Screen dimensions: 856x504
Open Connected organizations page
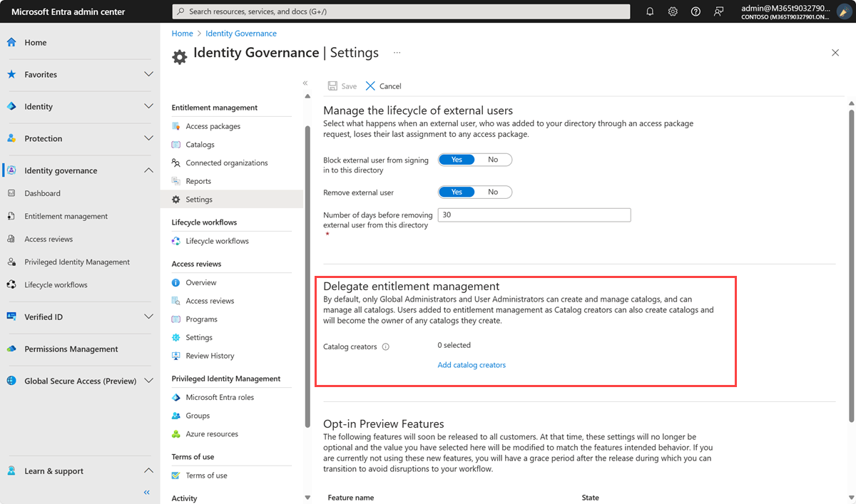tap(227, 162)
